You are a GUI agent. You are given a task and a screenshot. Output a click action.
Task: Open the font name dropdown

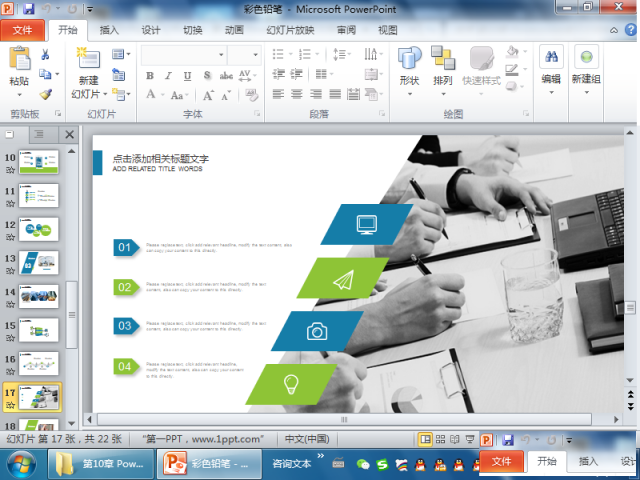pos(219,54)
